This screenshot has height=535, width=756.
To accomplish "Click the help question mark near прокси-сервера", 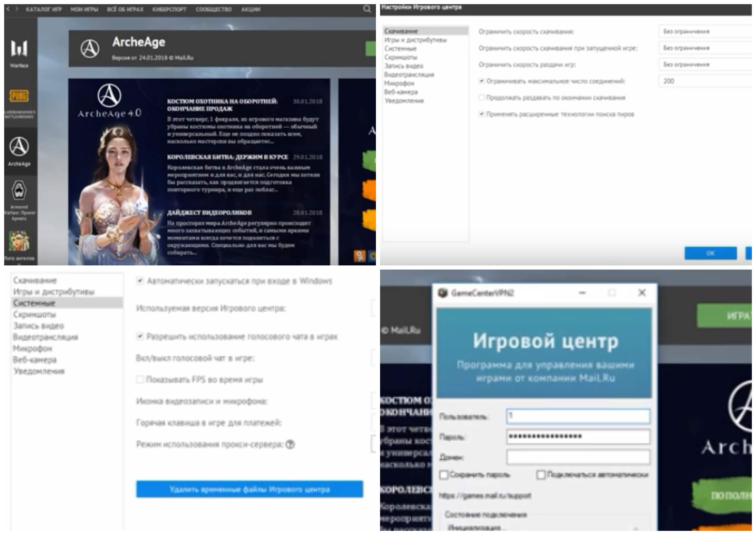I will [x=290, y=444].
